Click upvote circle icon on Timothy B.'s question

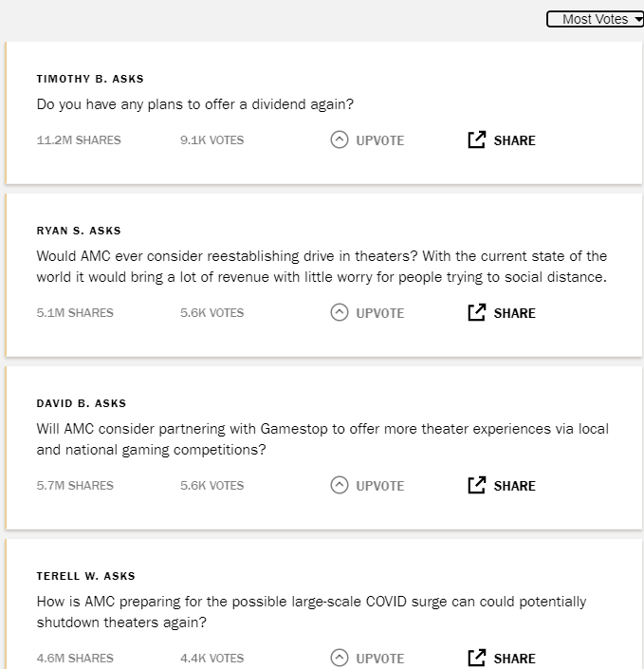340,139
